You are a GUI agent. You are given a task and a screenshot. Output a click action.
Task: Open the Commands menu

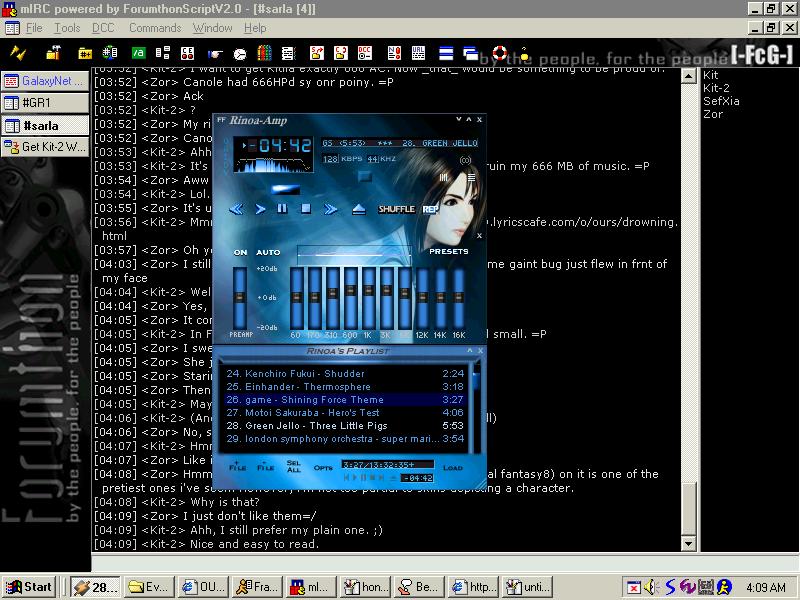[155, 28]
